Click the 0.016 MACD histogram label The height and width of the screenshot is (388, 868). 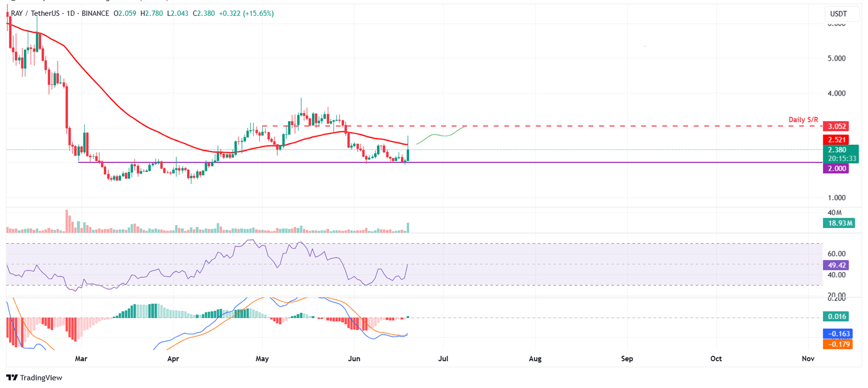[x=835, y=318]
